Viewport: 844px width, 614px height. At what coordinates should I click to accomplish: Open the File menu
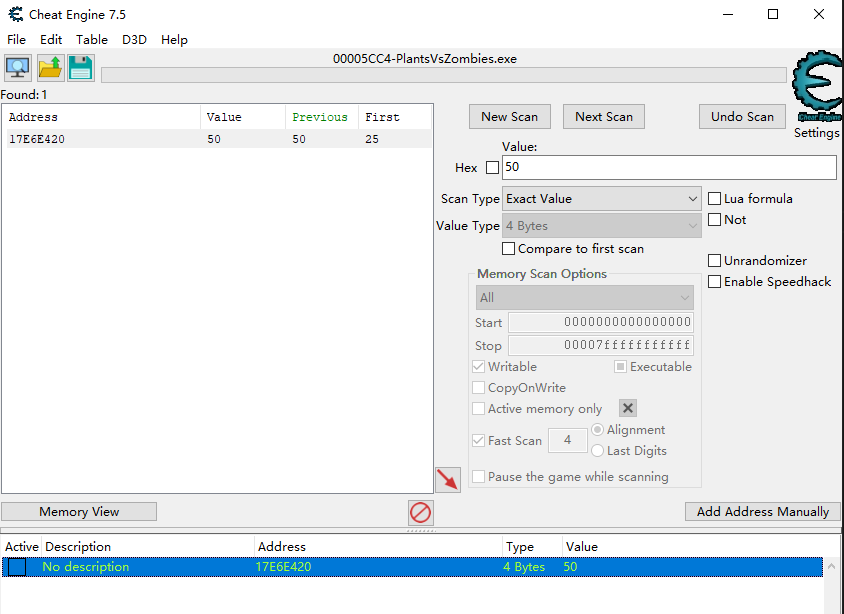(16, 40)
